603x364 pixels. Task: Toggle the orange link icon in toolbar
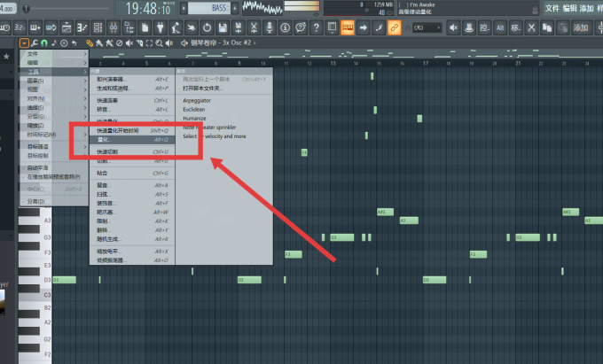point(395,27)
